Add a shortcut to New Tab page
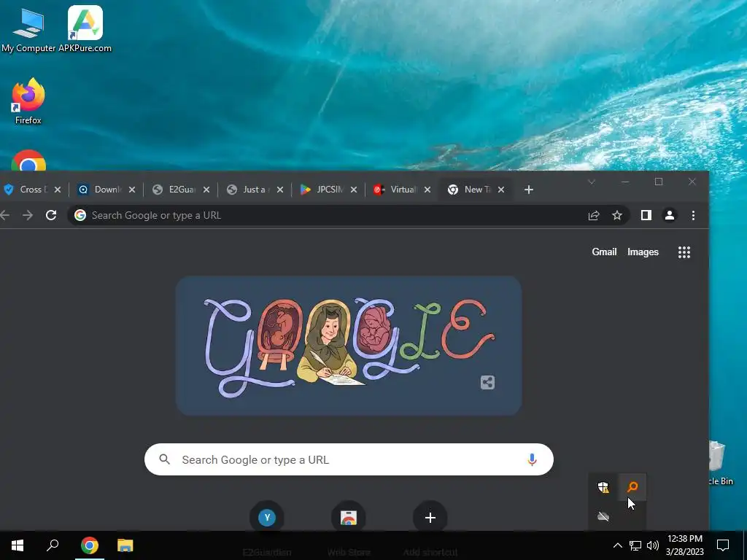The width and height of the screenshot is (747, 560). tap(430, 518)
